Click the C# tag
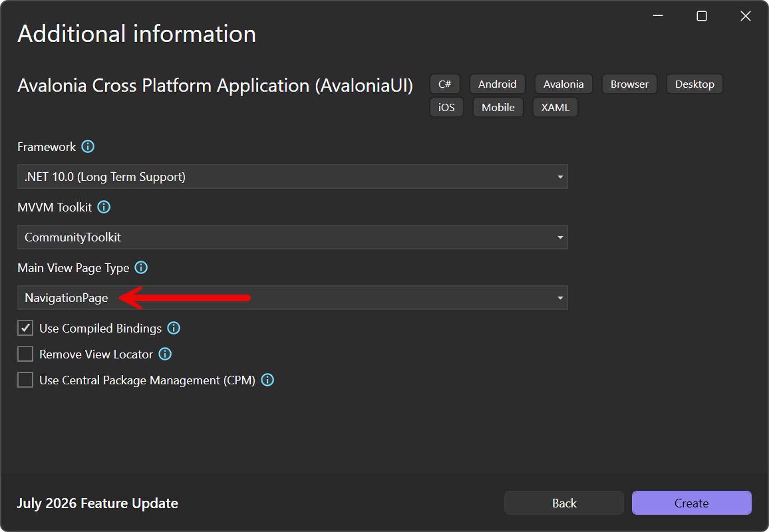Image resolution: width=769 pixels, height=532 pixels. click(445, 84)
